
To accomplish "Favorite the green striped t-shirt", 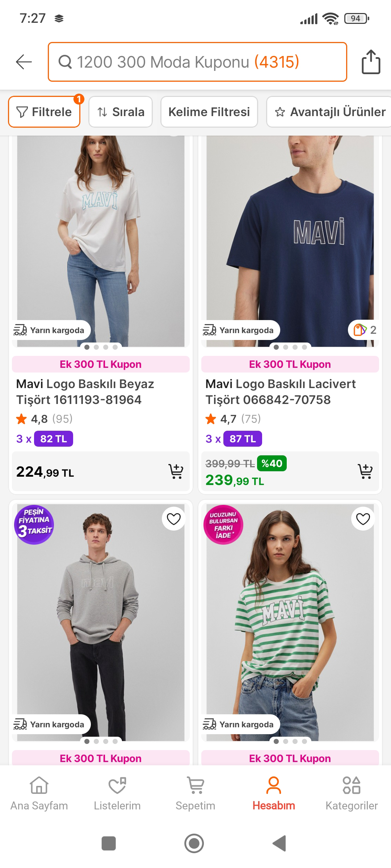I will point(363,519).
